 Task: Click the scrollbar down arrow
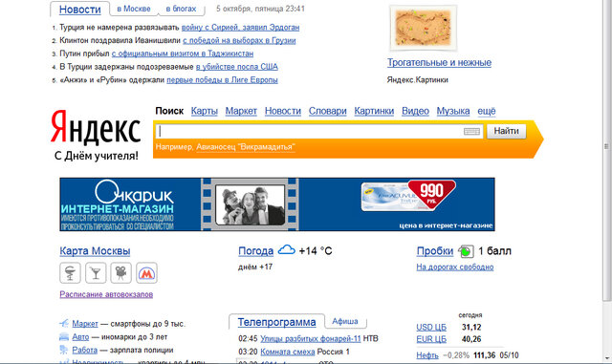coord(606,357)
